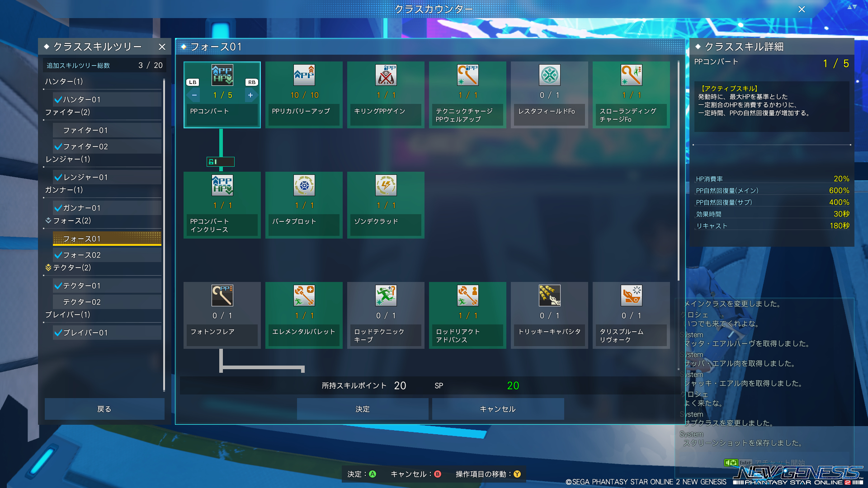Click the skill tree vertical scrollbar

679,171
